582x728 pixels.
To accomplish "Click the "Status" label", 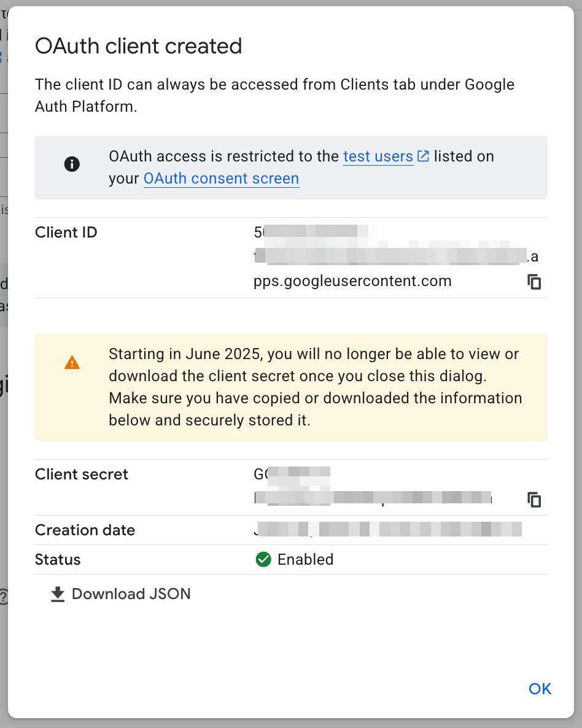I will [x=58, y=559].
